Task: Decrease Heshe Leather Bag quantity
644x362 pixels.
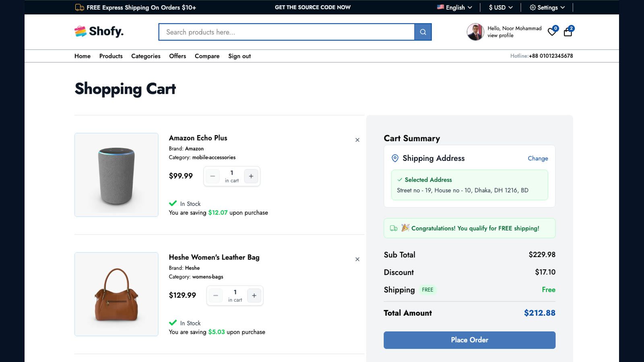Action: (216, 296)
